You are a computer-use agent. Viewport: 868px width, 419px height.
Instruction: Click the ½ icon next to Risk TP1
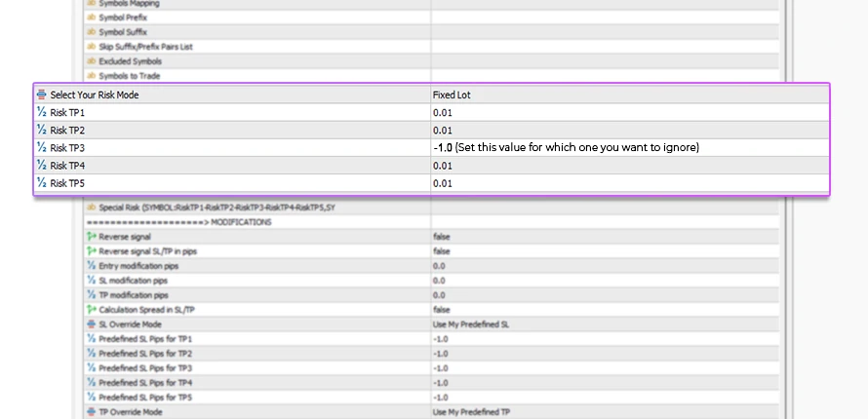pyautogui.click(x=41, y=113)
